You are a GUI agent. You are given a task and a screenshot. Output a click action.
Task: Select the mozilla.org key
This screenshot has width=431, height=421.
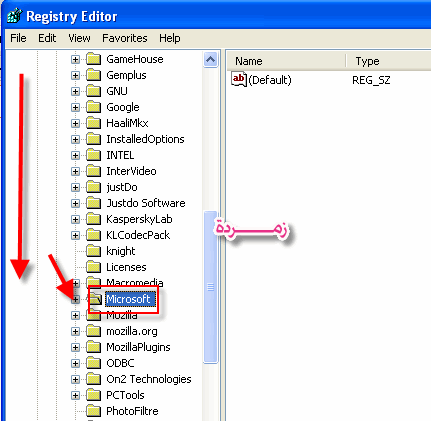tap(132, 331)
